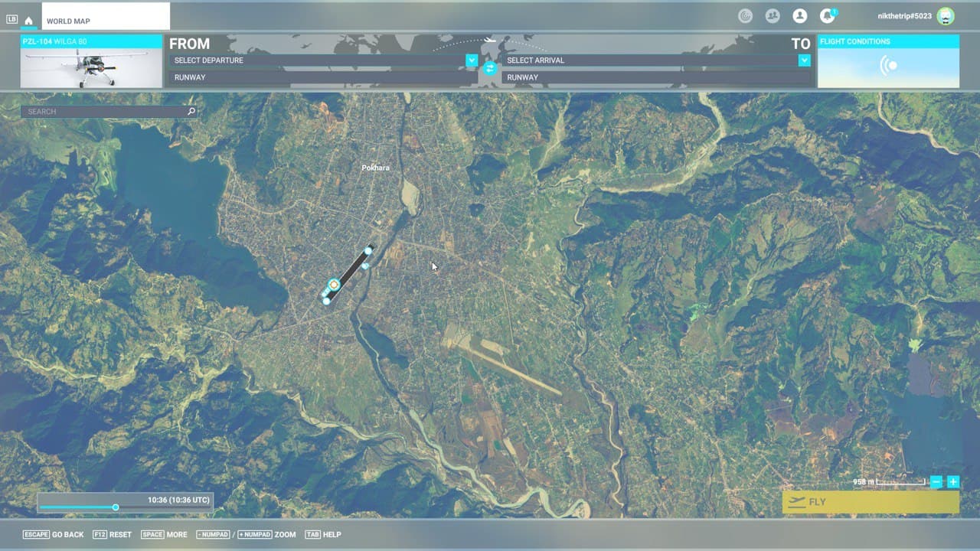This screenshot has width=980, height=551.
Task: Click Reset in the bottom bar
Action: pos(112,534)
